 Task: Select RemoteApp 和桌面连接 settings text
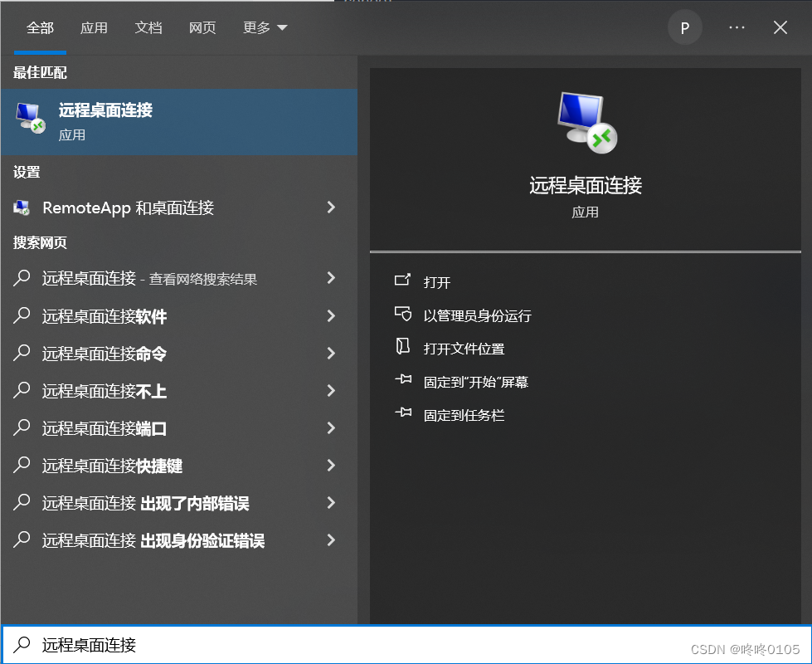[x=128, y=207]
